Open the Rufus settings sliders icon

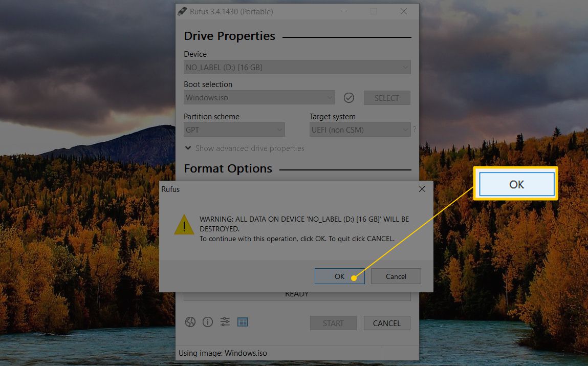[x=225, y=322]
